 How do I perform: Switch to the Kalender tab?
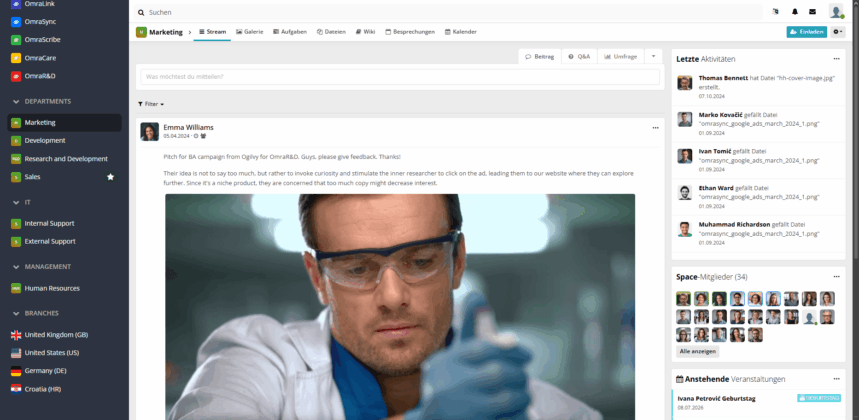tap(460, 32)
